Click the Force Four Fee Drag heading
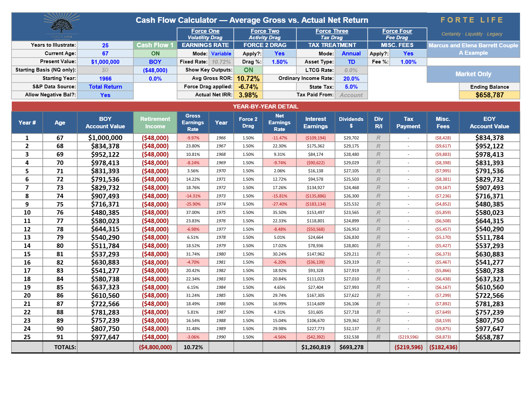 tap(397, 34)
